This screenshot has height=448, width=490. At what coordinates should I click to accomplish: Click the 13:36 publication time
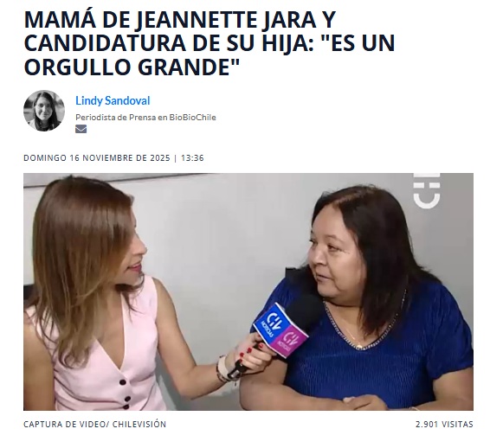tap(192, 158)
